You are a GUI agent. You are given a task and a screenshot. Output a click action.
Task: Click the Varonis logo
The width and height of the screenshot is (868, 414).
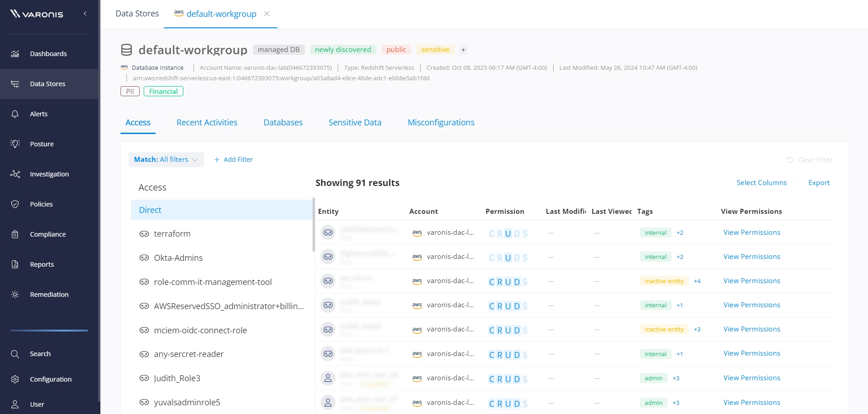pos(37,14)
